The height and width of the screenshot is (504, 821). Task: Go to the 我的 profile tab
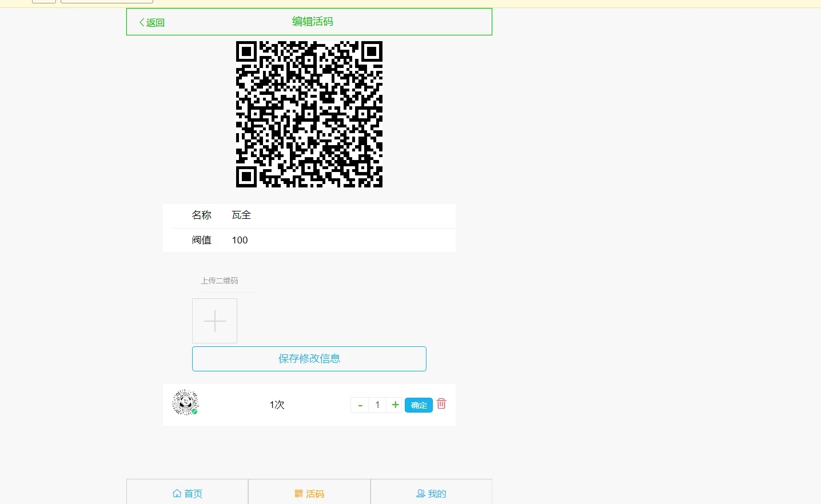coord(431,493)
